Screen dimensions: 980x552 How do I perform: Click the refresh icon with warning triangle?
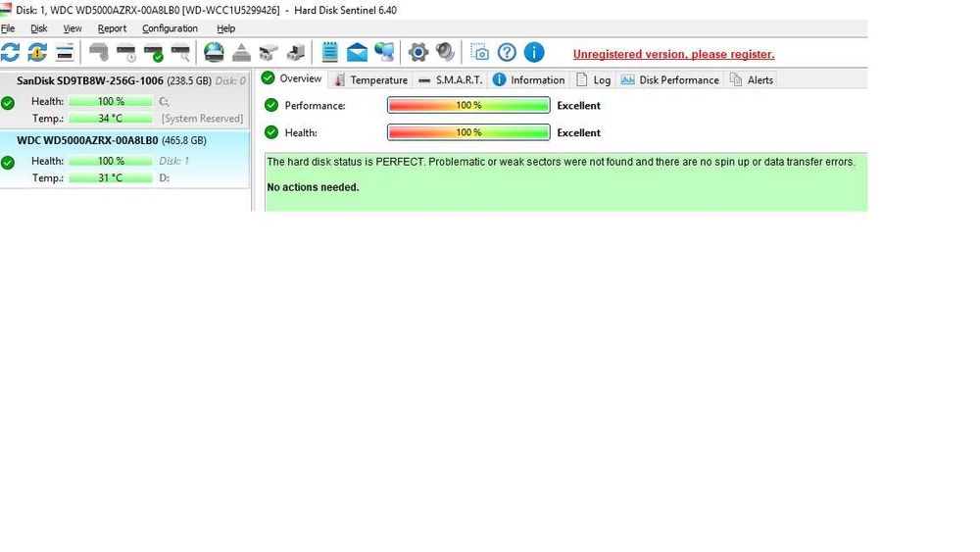pos(37,53)
